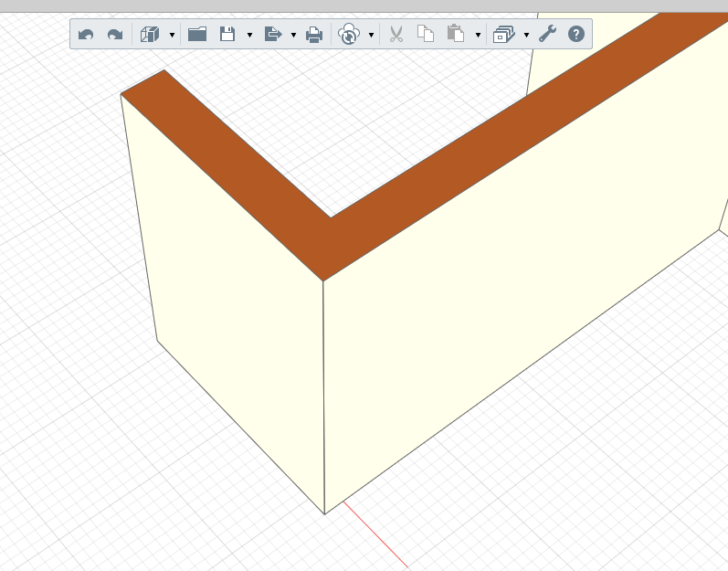This screenshot has height=571, width=728.
Task: Expand the export options arrow
Action: 293,35
